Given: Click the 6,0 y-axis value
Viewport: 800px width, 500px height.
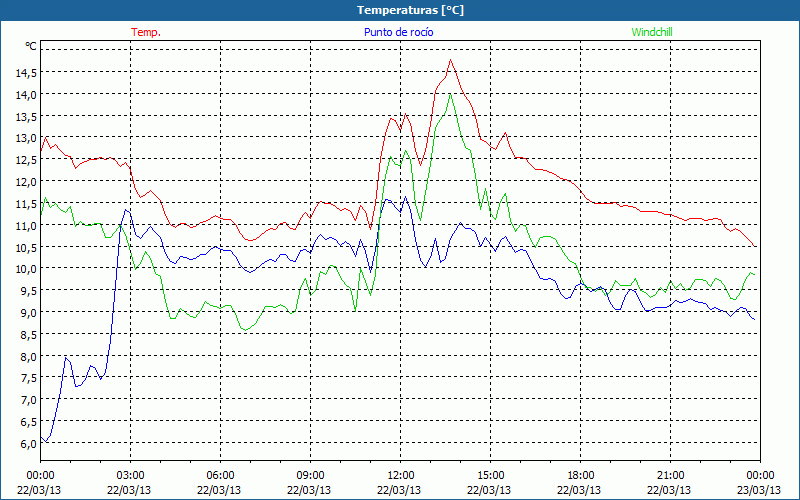Looking at the screenshot, I should tap(28, 444).
